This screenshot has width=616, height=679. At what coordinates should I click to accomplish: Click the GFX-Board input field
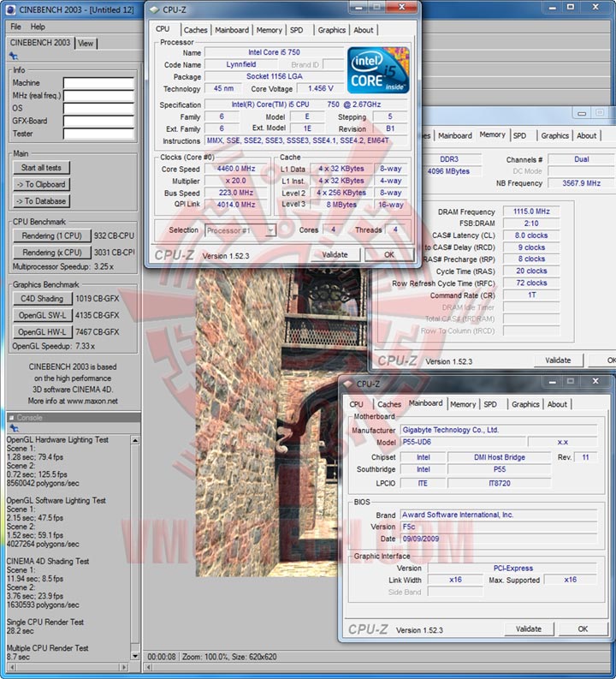click(x=98, y=121)
